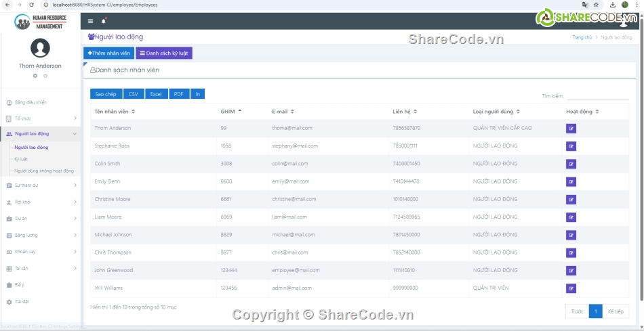
Task: Edit Thom Anderson's record
Action: tap(571, 129)
